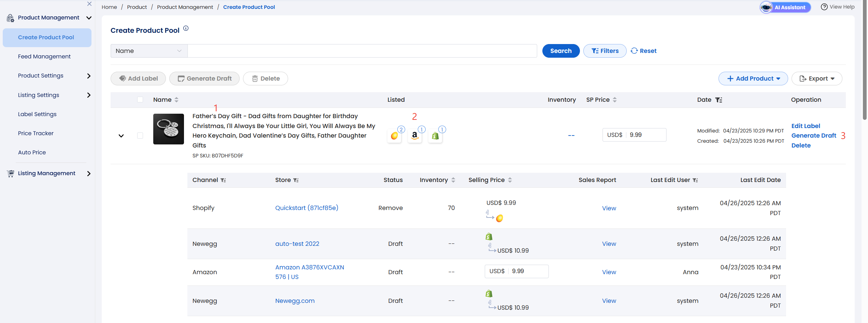Image resolution: width=868 pixels, height=323 pixels.
Task: Open Price Tracker in the sidebar
Action: click(36, 133)
